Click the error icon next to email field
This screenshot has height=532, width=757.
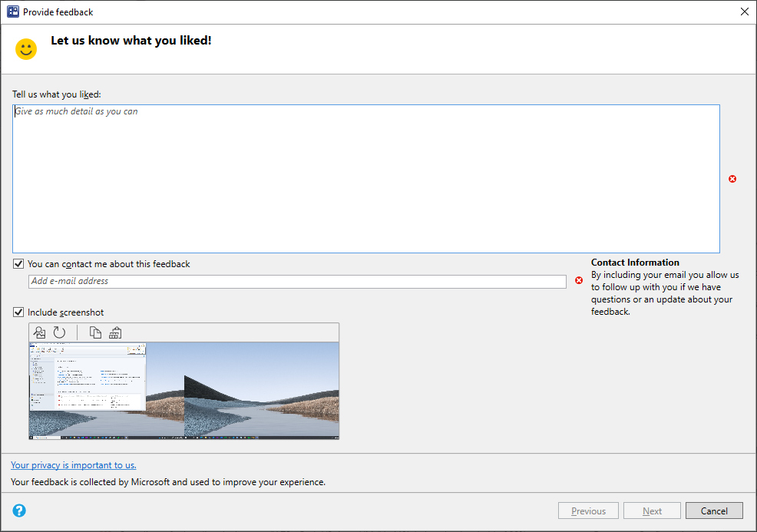[579, 280]
